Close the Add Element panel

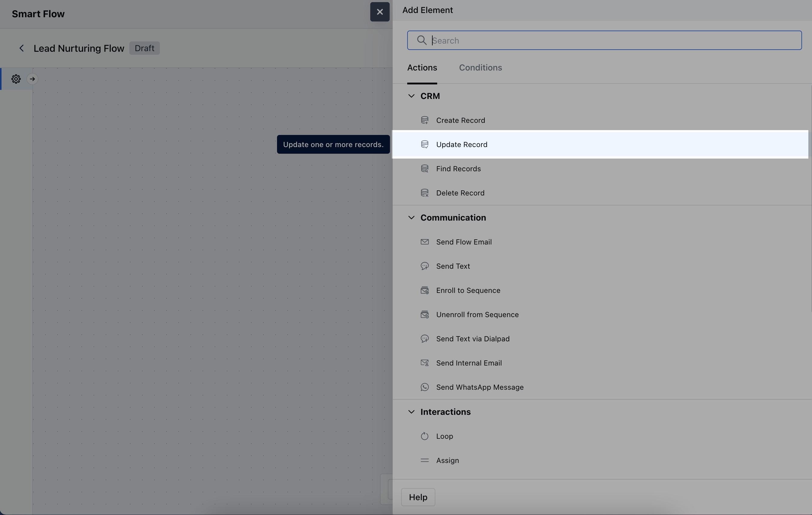[380, 12]
